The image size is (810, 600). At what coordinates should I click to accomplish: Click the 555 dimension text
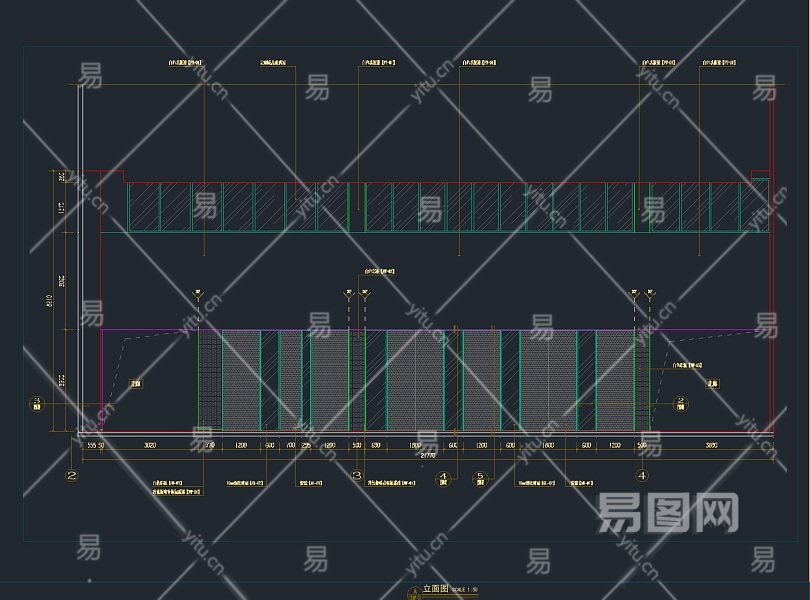point(92,445)
